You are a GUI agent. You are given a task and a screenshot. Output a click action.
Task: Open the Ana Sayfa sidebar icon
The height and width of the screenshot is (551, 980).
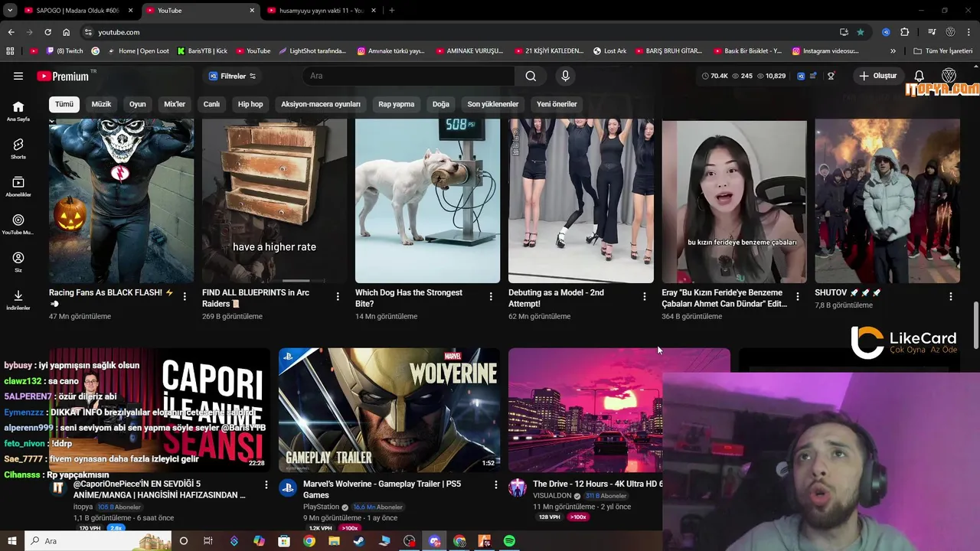click(x=18, y=111)
